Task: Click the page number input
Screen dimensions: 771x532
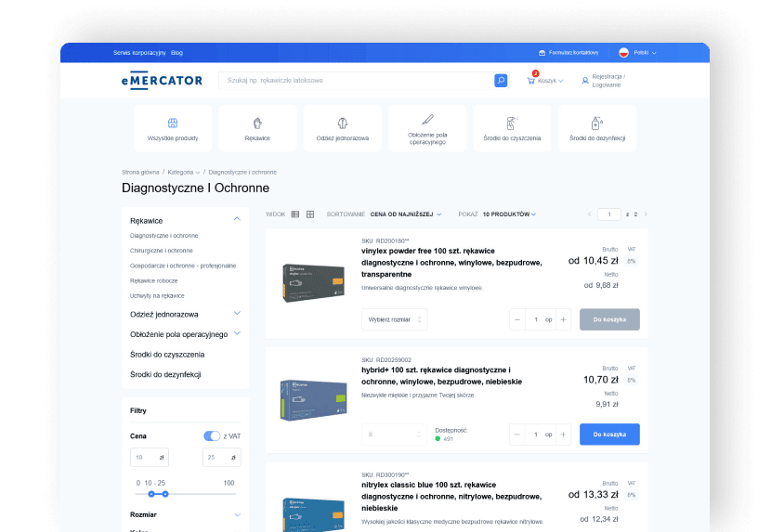Action: tap(609, 214)
